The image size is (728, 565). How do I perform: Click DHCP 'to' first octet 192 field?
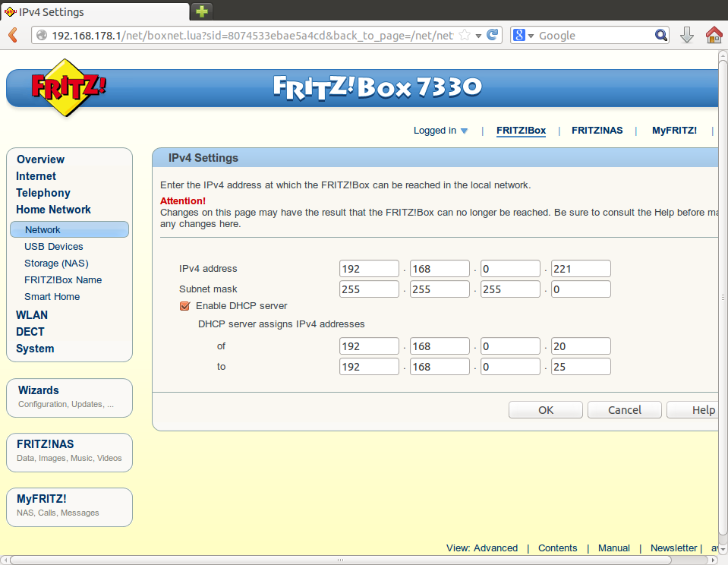pos(369,367)
